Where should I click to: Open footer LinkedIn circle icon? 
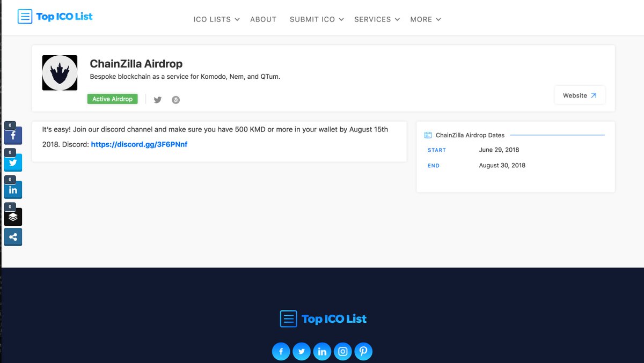[x=322, y=352]
